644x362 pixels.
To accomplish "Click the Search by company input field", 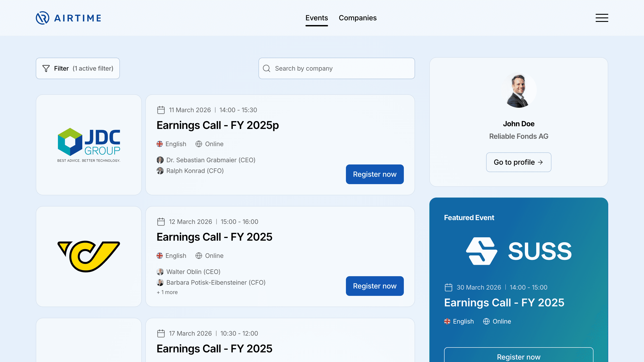I will click(336, 68).
